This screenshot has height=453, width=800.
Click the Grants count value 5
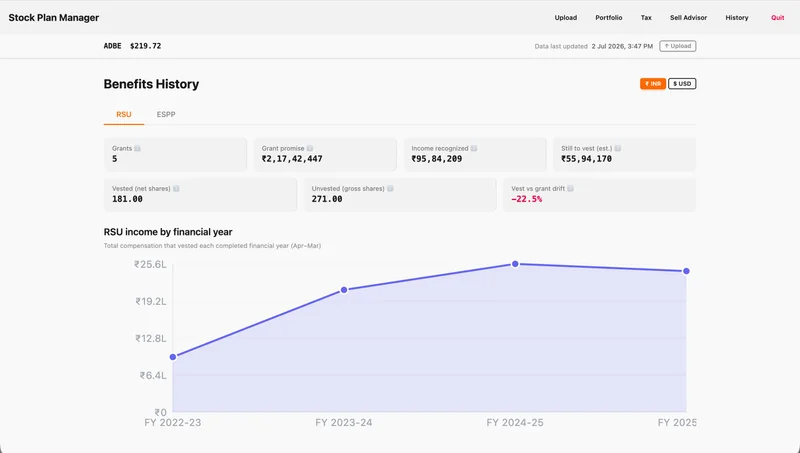pos(114,159)
